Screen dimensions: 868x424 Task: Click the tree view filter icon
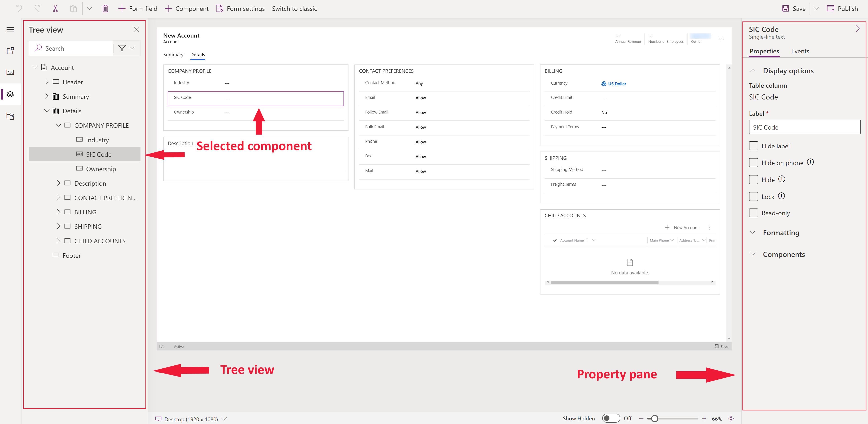[x=122, y=49]
